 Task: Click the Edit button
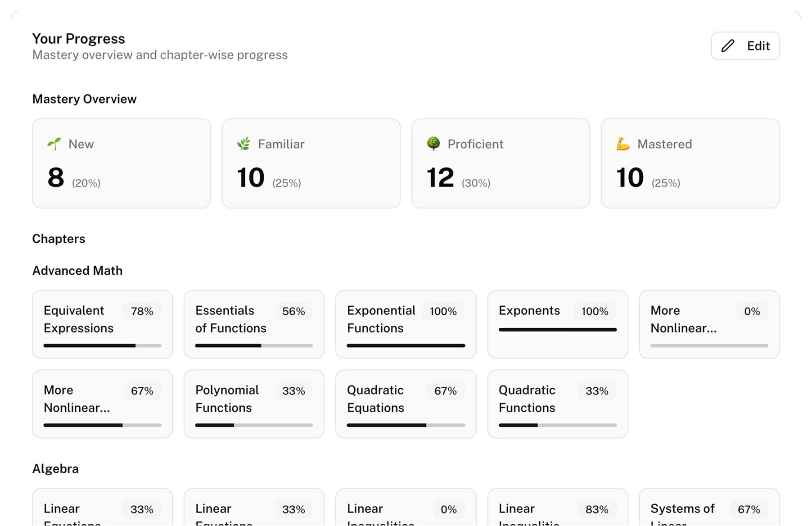tap(745, 45)
